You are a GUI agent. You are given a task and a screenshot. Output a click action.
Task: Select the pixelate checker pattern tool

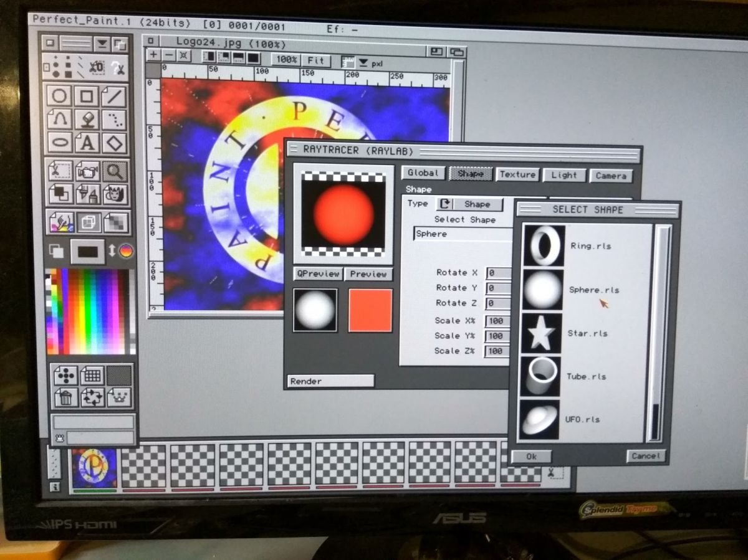116,222
